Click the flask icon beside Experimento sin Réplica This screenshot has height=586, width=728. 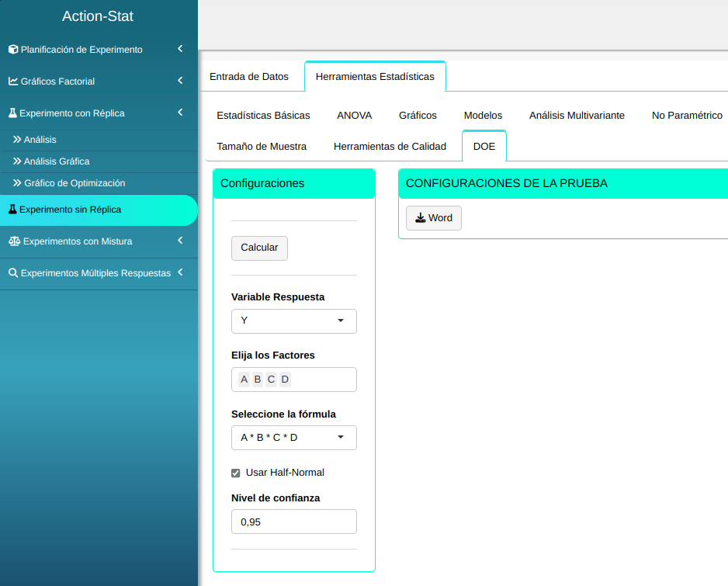tap(12, 210)
